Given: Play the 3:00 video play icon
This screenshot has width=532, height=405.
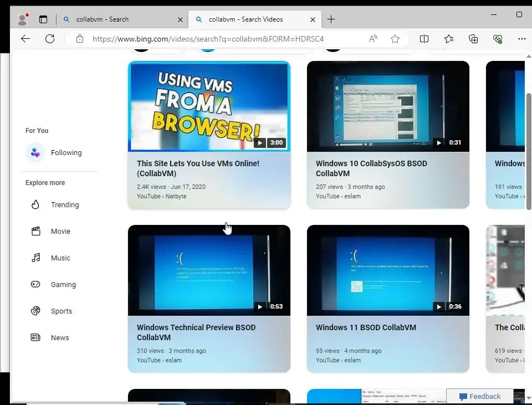Looking at the screenshot, I should coord(259,143).
